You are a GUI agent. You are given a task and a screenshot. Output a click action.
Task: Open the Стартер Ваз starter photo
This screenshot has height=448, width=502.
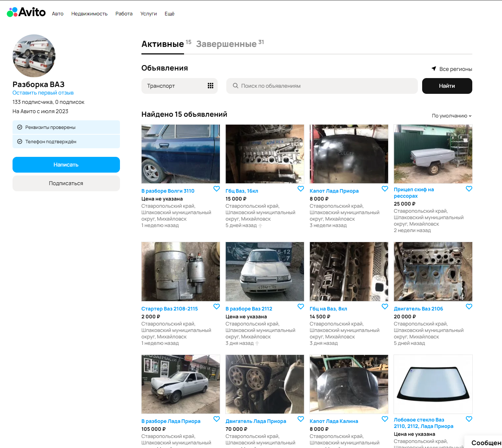(x=181, y=271)
